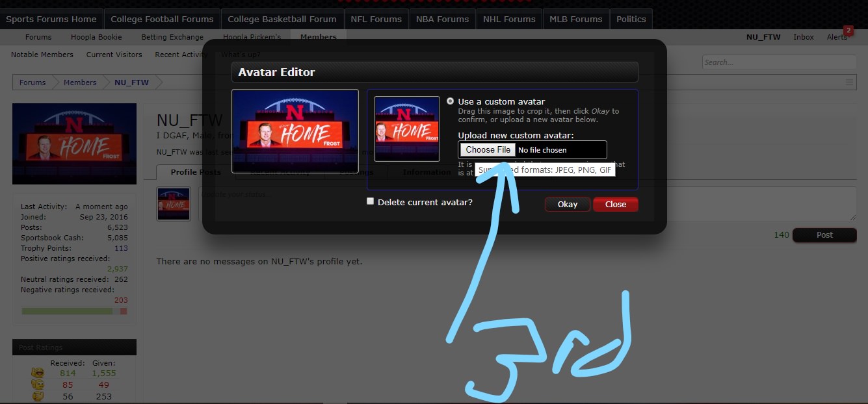Viewport: 868px width, 404px height.
Task: Open the breadcrumb quick navigation menu icon
Action: (x=849, y=82)
